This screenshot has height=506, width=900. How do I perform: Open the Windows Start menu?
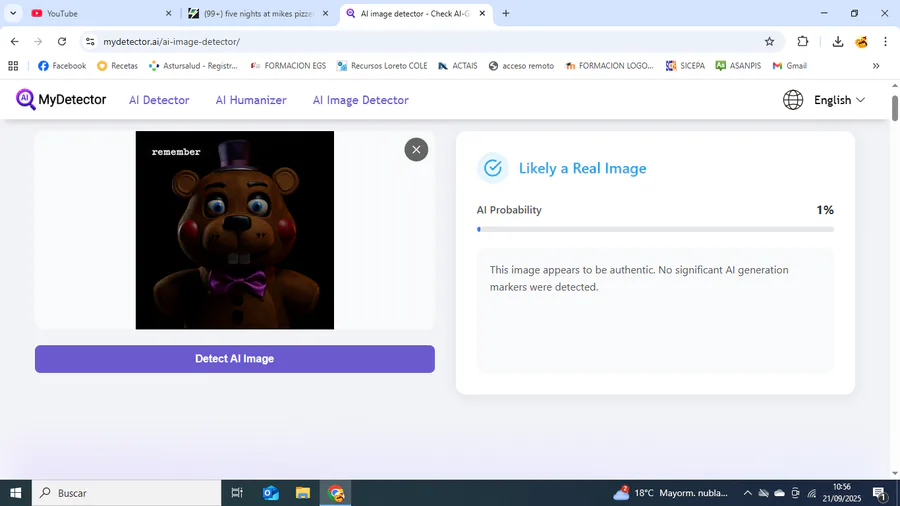click(15, 493)
